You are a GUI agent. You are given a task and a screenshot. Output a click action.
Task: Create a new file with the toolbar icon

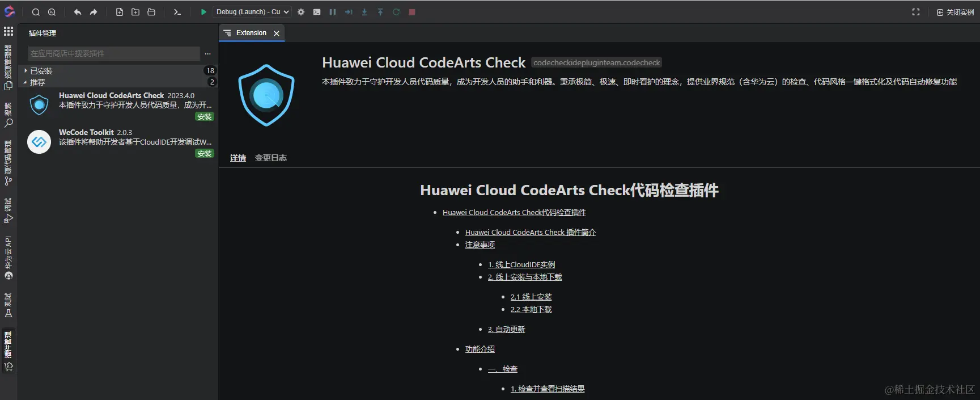click(x=120, y=12)
